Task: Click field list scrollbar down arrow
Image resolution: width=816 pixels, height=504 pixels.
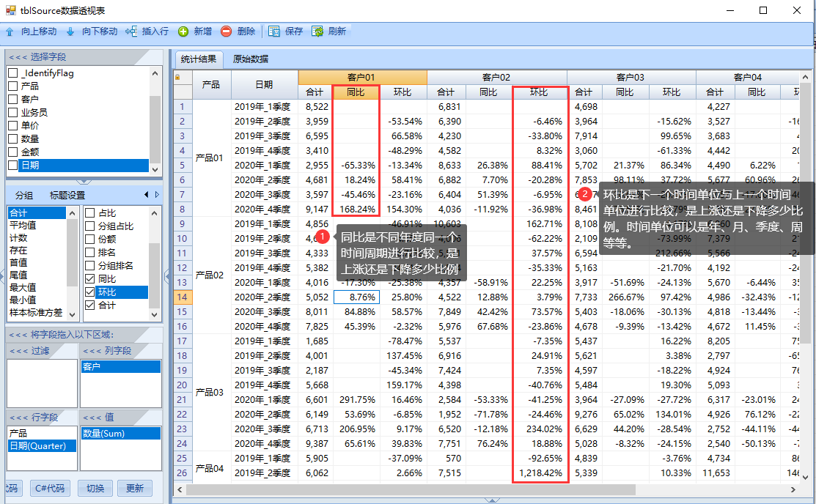Action: pyautogui.click(x=155, y=169)
